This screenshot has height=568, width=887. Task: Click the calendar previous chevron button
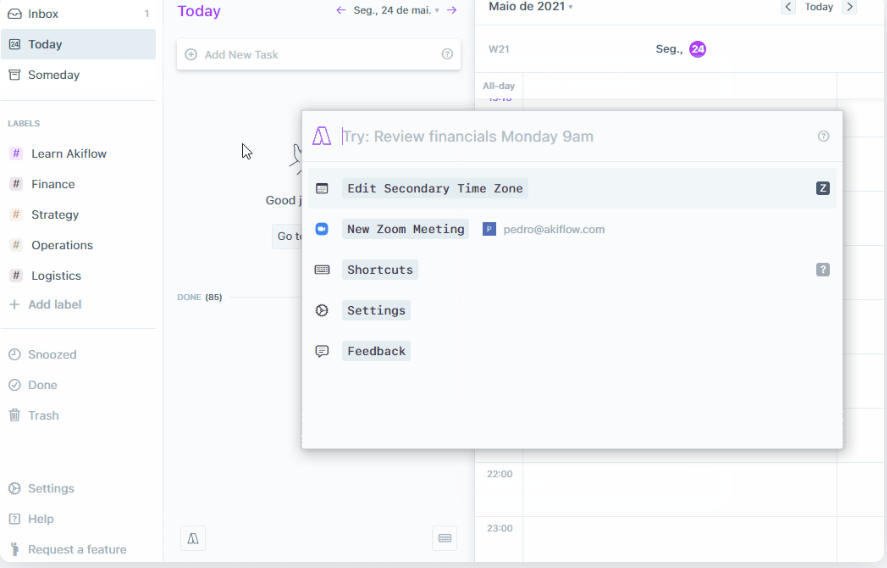[x=788, y=7]
